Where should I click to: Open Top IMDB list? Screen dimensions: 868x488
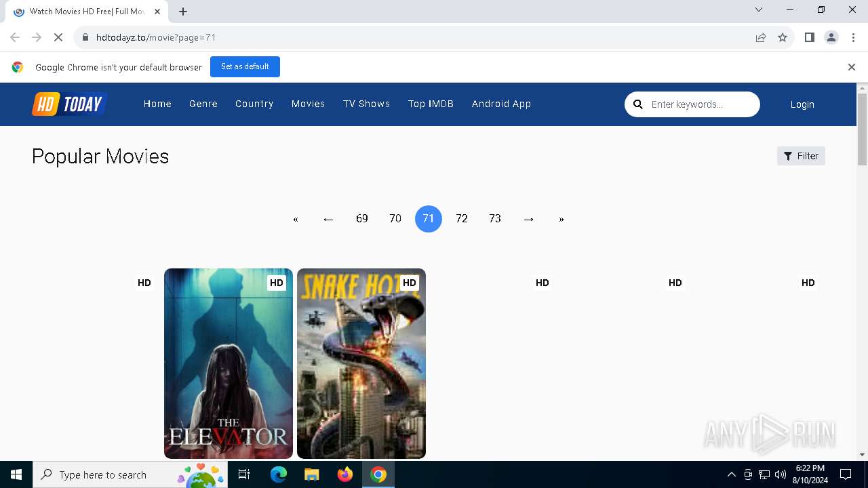(431, 104)
